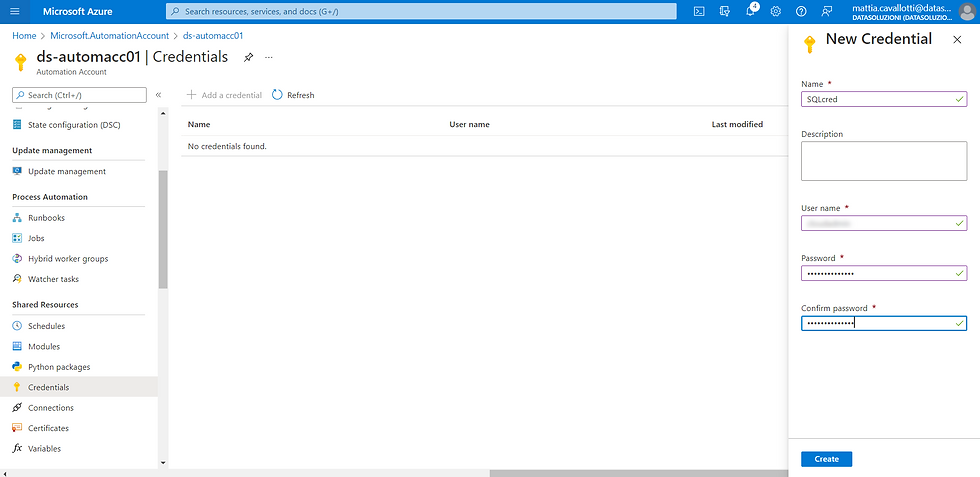The image size is (980, 477).
Task: Open State configuration (DSC)
Action: point(74,124)
